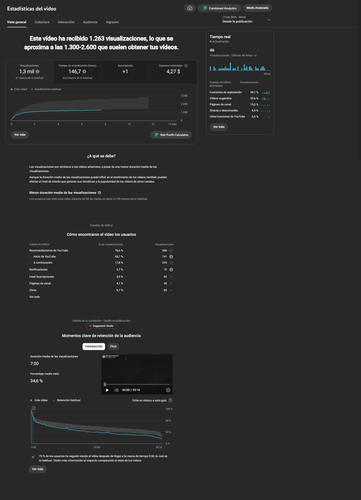Select the Visualizaciones 1,3 mil metric card
This screenshot has height=500, width=361.
click(x=30, y=72)
